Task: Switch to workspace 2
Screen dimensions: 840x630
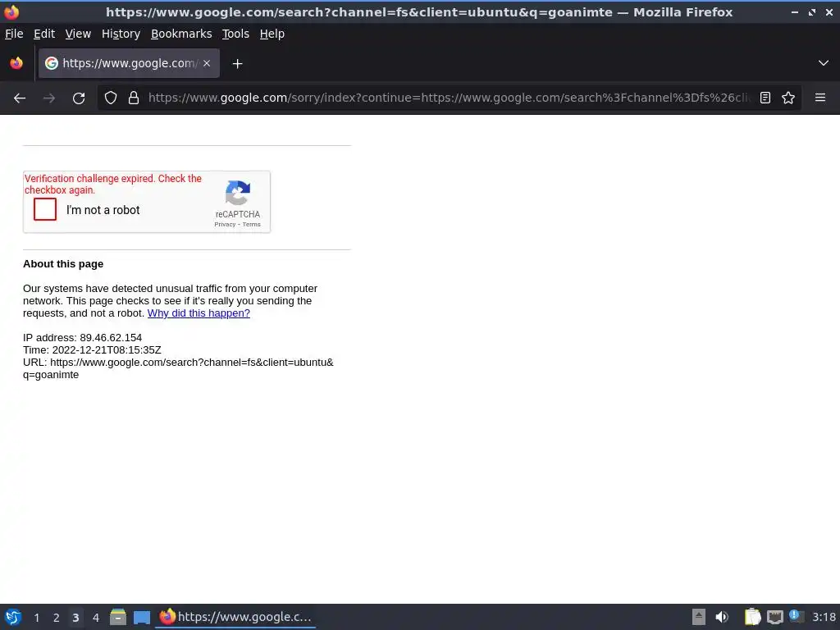Action: pyautogui.click(x=57, y=618)
